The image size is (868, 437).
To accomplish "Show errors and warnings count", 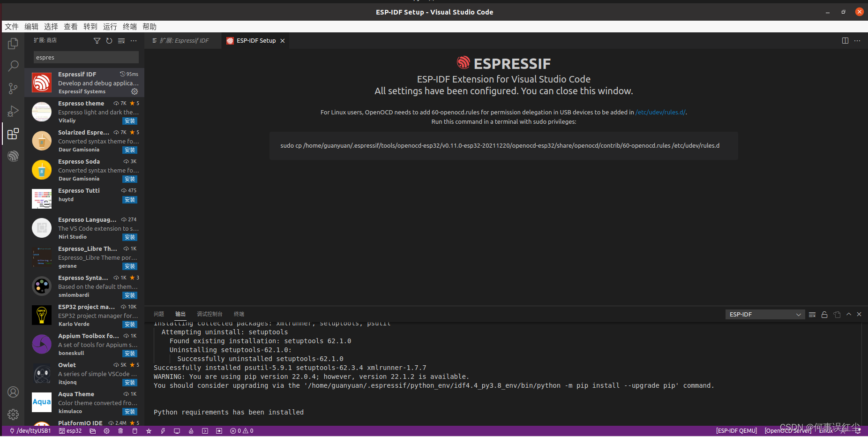I will pyautogui.click(x=242, y=431).
